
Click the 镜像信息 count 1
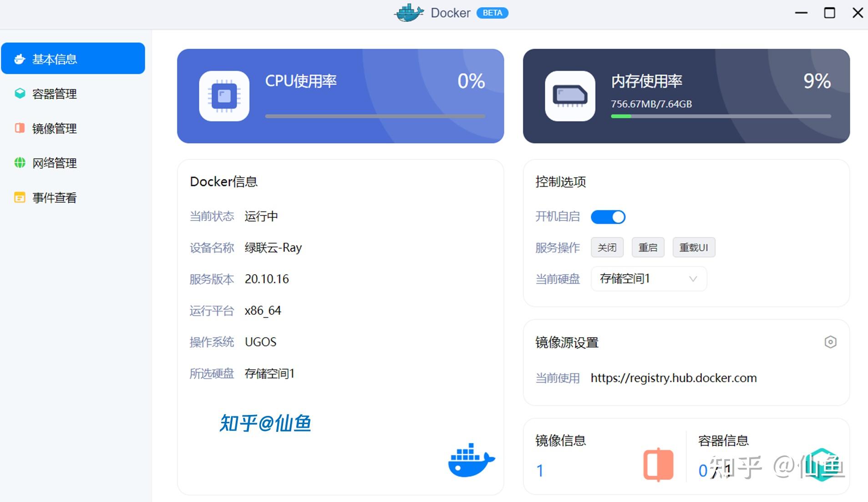pos(540,471)
